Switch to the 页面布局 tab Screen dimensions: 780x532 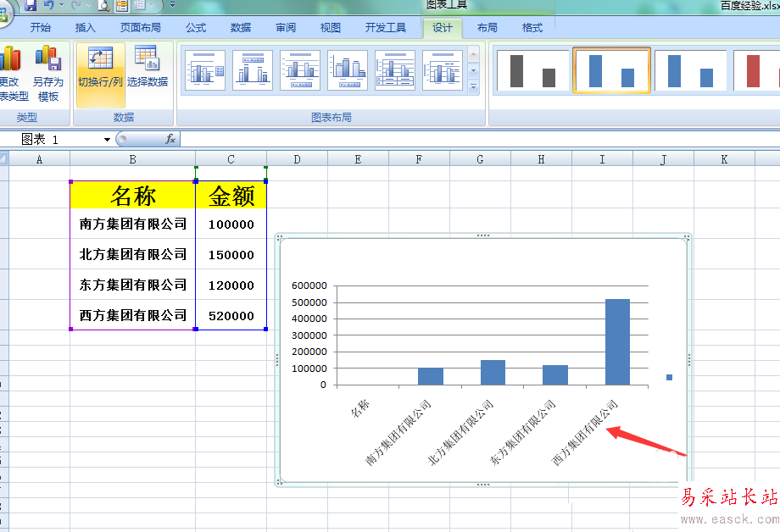(140, 28)
